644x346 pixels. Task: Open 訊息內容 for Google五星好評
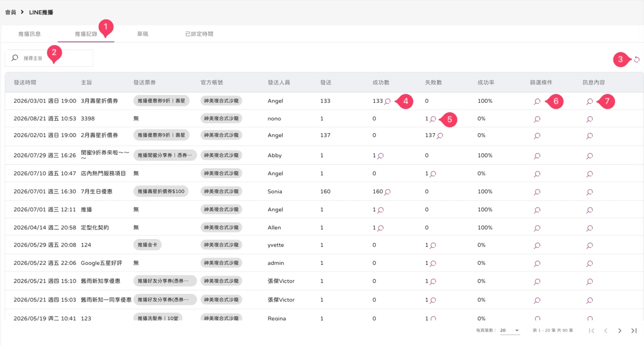pyautogui.click(x=590, y=264)
